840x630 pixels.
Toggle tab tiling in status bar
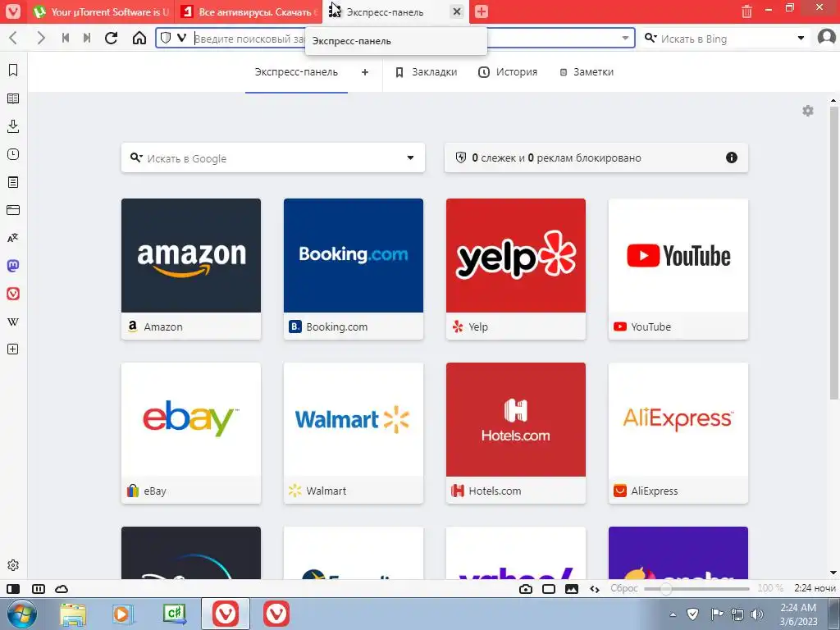coord(549,589)
